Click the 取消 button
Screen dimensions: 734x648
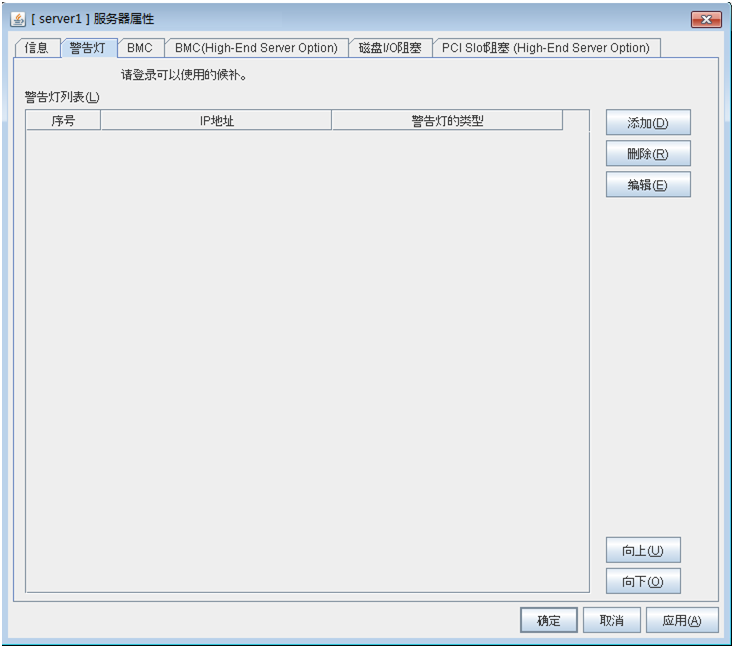(x=612, y=620)
